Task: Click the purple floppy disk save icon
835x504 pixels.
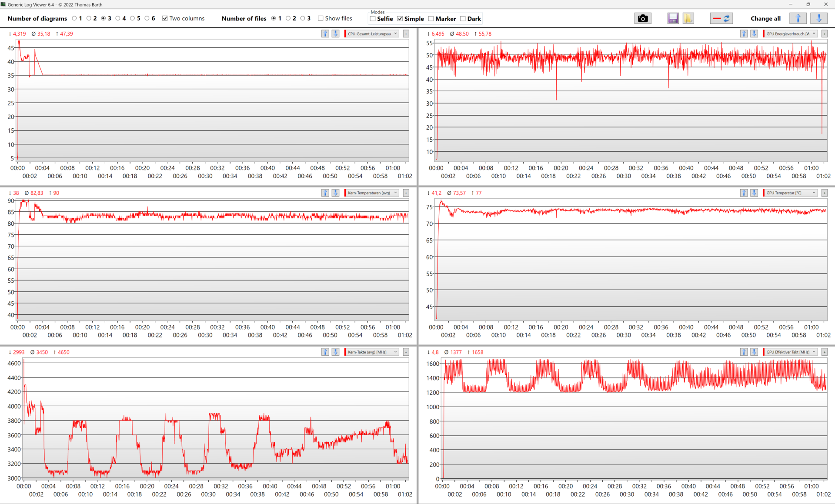Action: click(x=673, y=18)
